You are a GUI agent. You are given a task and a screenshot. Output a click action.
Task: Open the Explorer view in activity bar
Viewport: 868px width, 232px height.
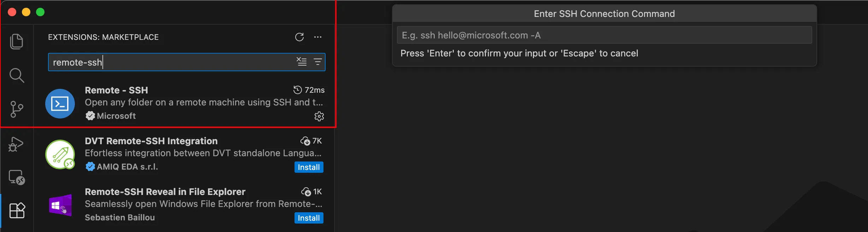click(x=17, y=42)
